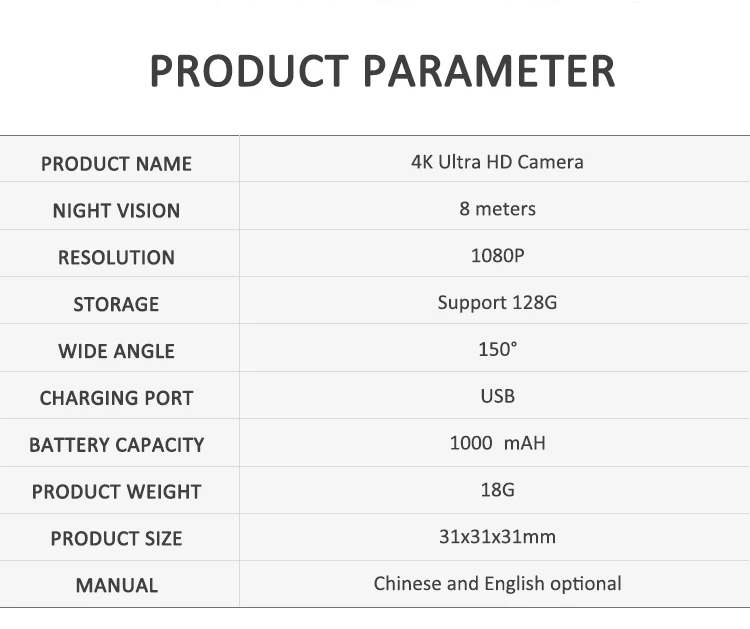
Task: Select the WIDE ANGLE label
Action: pyautogui.click(x=116, y=352)
